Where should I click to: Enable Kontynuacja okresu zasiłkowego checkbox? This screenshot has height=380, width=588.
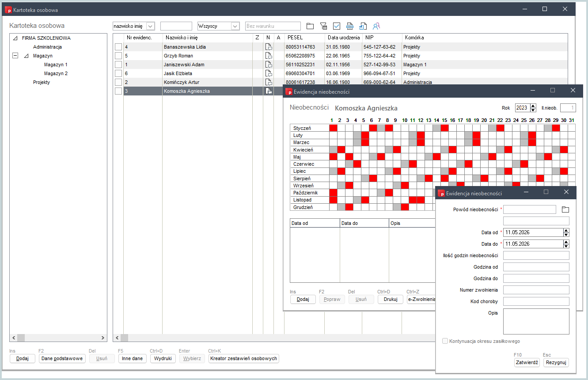(x=445, y=341)
